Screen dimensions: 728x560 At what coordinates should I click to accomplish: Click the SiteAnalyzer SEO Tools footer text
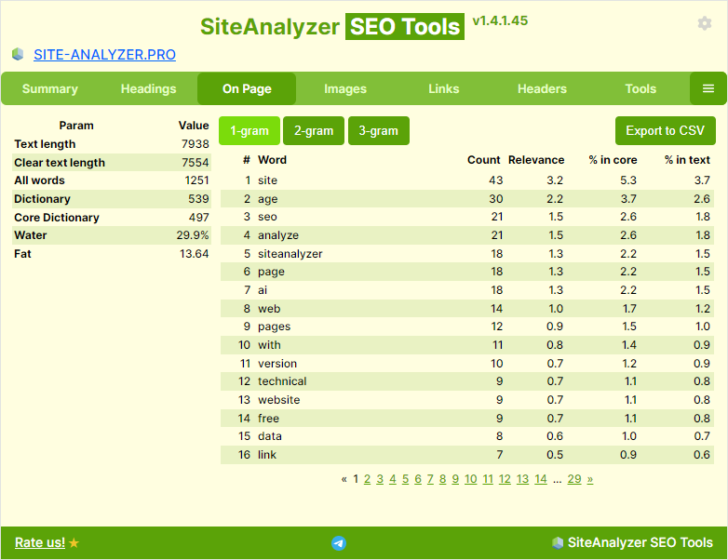tap(640, 542)
